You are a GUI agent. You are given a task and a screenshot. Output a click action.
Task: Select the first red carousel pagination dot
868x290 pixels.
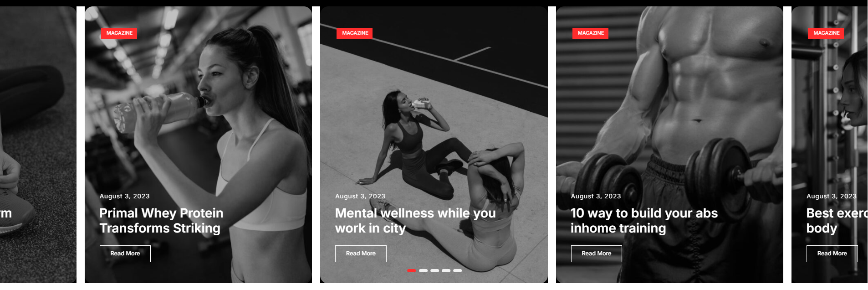click(412, 271)
